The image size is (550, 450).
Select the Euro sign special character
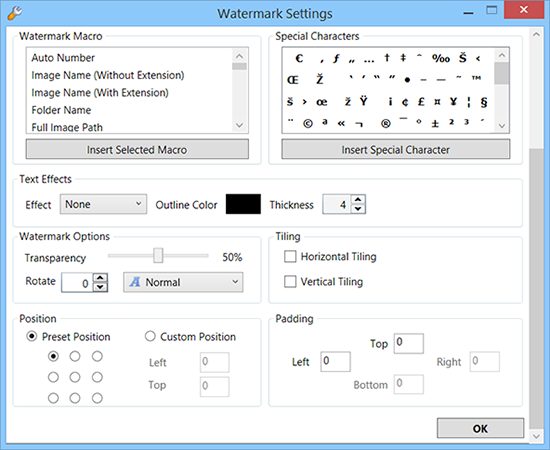tap(299, 58)
